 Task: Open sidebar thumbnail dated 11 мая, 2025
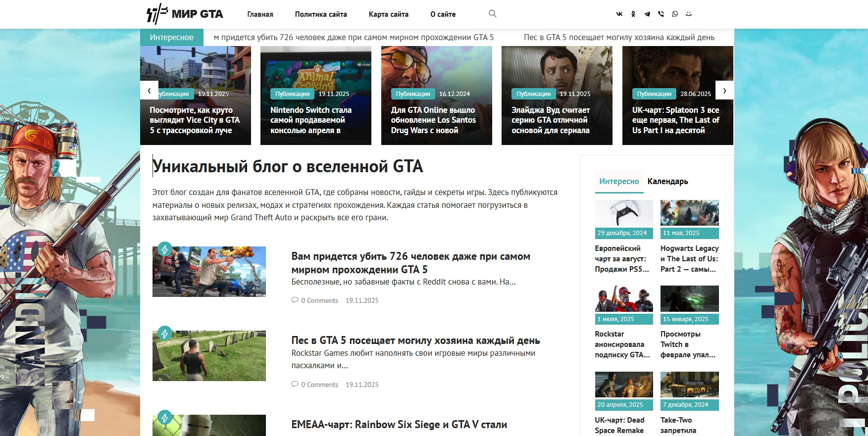(x=690, y=213)
